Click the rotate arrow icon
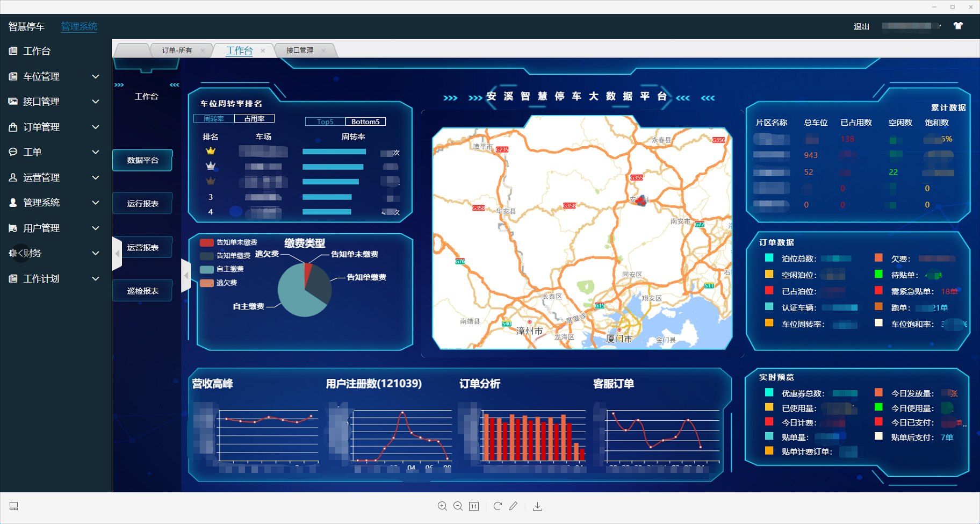Screen dimensions: 980x524 (x=498, y=506)
